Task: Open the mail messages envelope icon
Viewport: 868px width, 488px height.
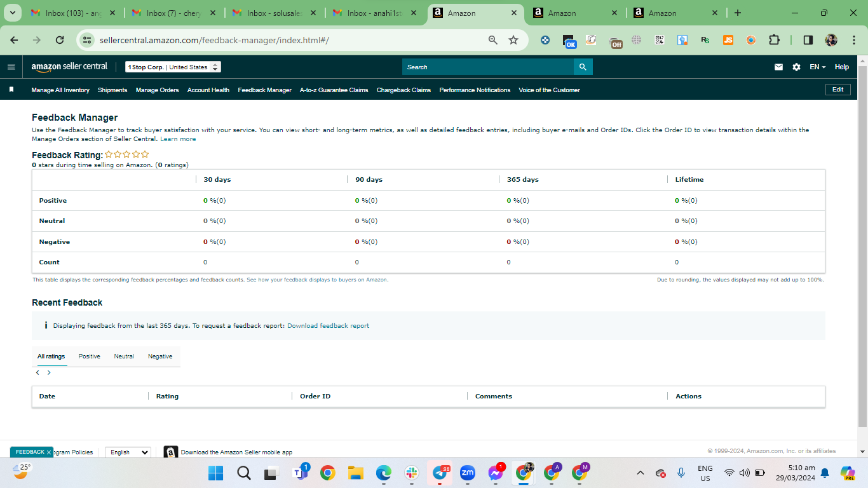Action: click(x=778, y=67)
